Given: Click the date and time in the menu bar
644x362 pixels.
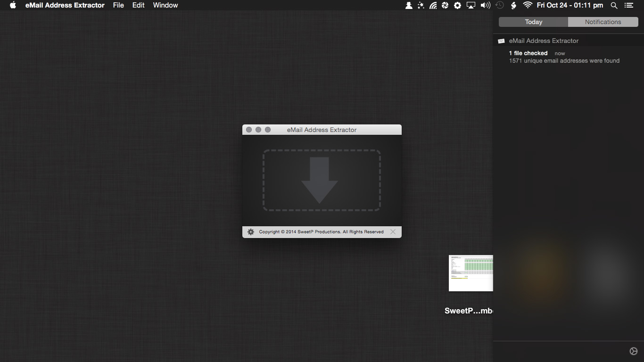Looking at the screenshot, I should click(x=571, y=5).
